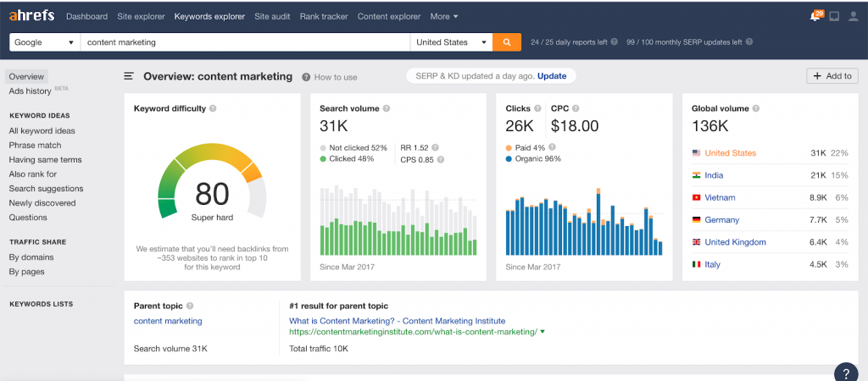Toggle the hamburger menu beside Overview title

point(129,76)
